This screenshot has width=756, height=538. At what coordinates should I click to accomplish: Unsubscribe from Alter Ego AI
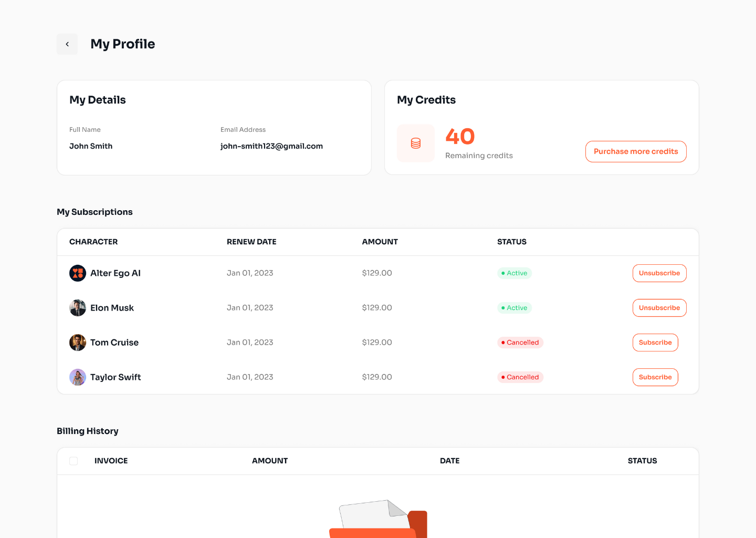[659, 273]
